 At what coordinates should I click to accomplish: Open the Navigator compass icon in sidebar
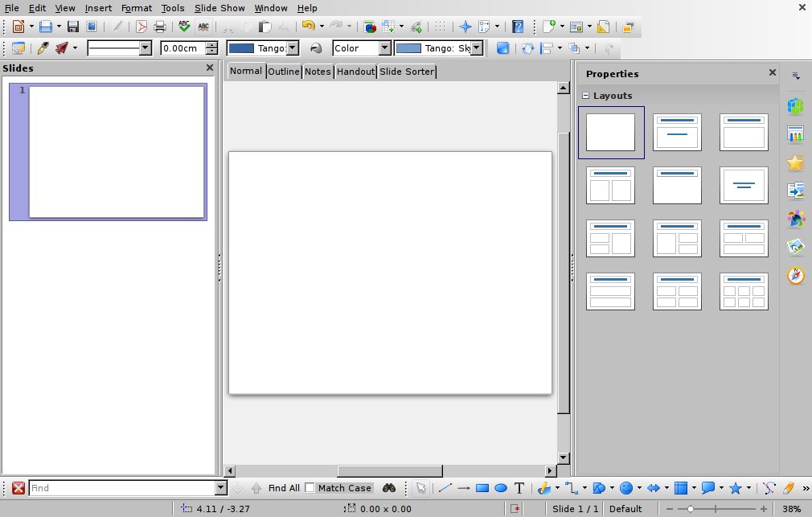tap(795, 276)
